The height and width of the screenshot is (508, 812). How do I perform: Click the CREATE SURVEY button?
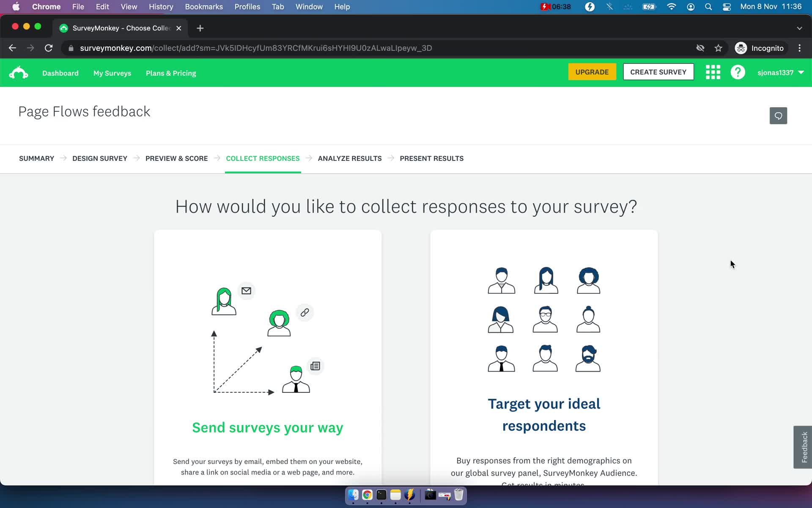(x=658, y=72)
